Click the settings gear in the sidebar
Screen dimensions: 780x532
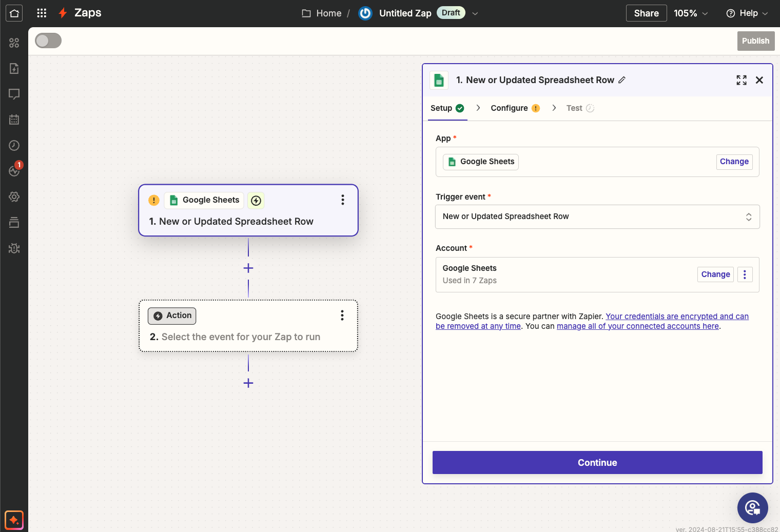14,196
